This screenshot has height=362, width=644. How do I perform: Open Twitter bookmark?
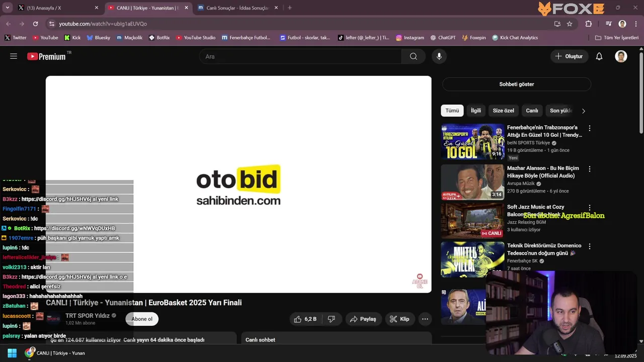point(16,38)
